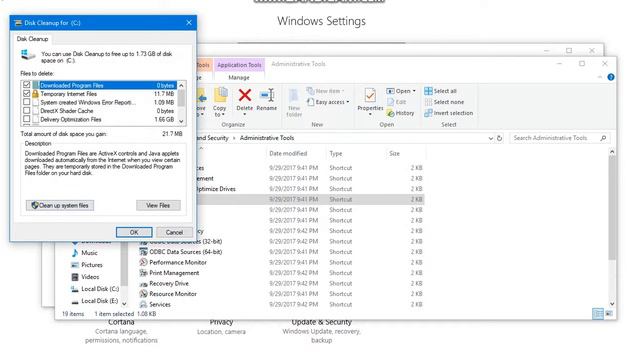Click the Select all icon
The image size is (640, 360).
click(428, 91)
